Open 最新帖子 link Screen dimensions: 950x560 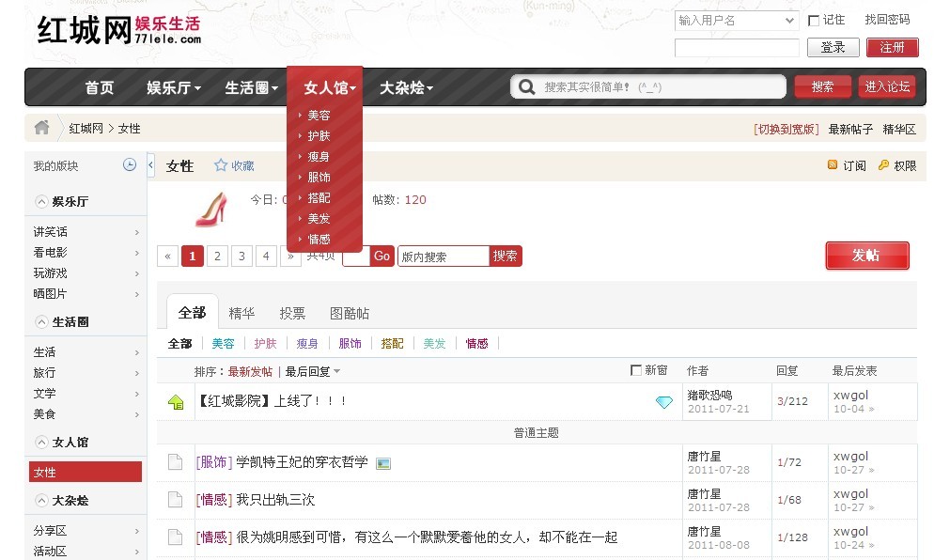coord(850,129)
